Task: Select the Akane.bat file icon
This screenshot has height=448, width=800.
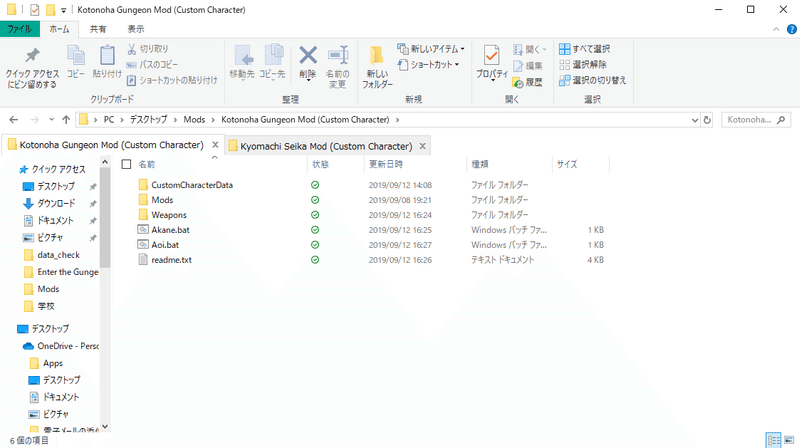Action: pyautogui.click(x=143, y=230)
